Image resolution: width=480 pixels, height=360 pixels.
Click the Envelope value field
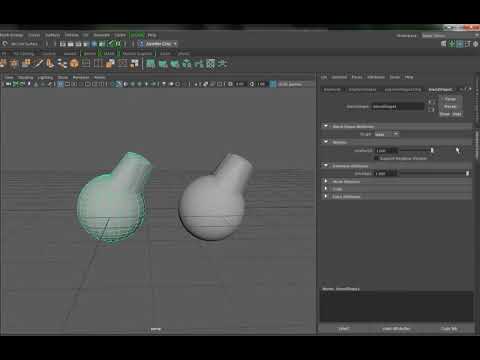pyautogui.click(x=386, y=173)
